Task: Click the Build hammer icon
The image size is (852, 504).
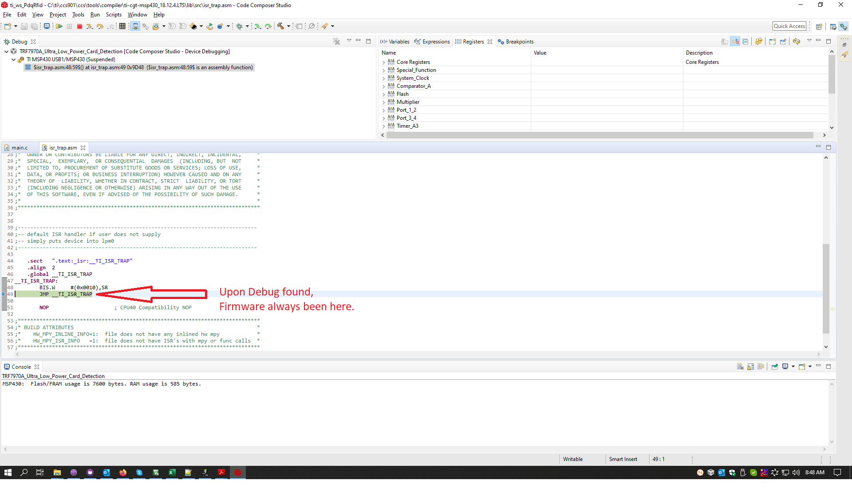Action: [280, 27]
